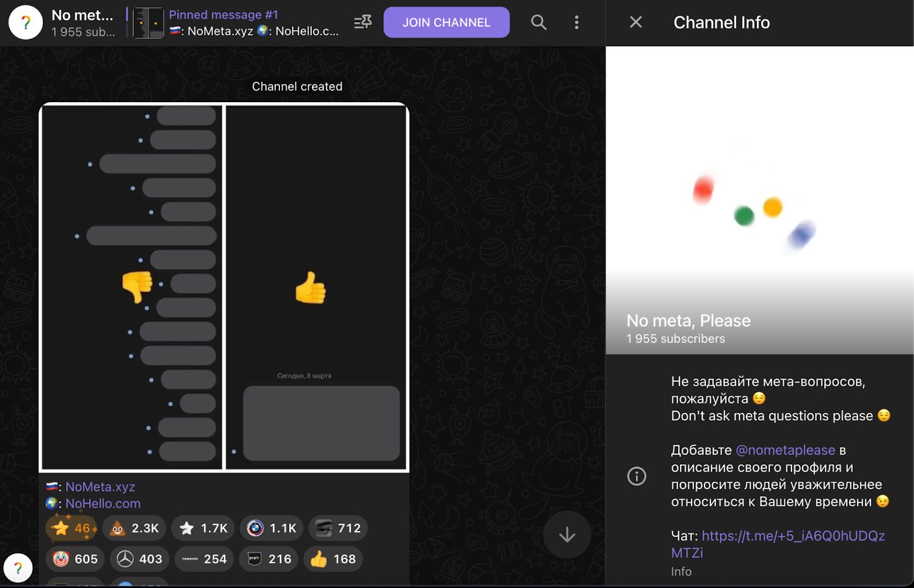Click the 'No meta, Please' channel name
Viewport: 914px width, 588px height.
[688, 320]
